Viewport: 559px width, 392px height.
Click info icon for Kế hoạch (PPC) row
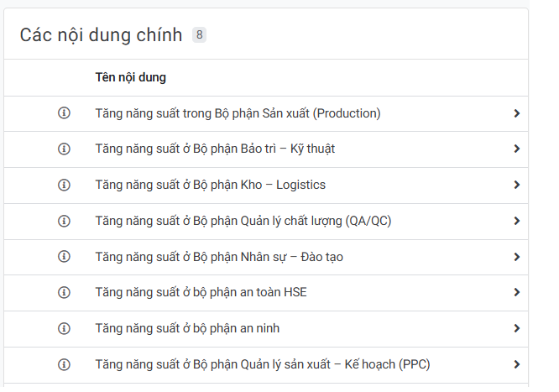point(64,364)
